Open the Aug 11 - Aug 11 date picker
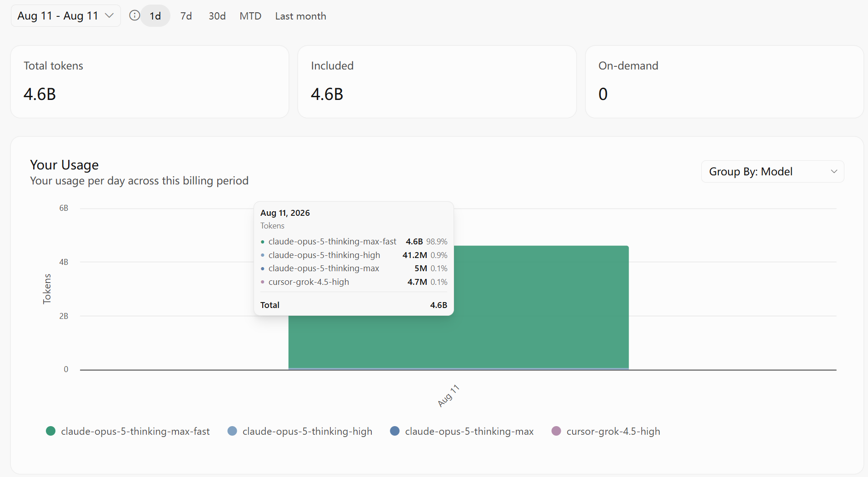The width and height of the screenshot is (868, 477). coord(65,16)
